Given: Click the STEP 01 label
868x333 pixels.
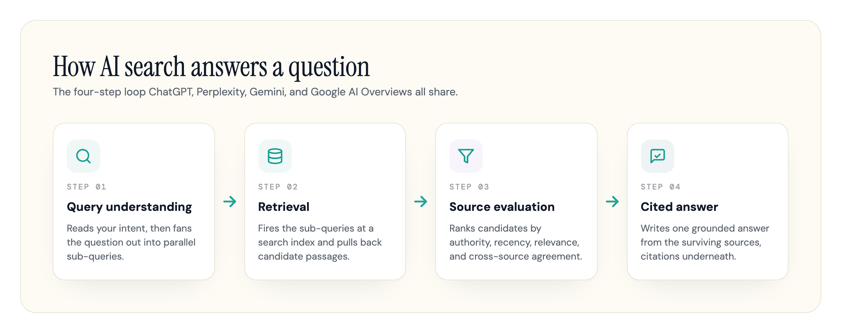Looking at the screenshot, I should [x=86, y=187].
